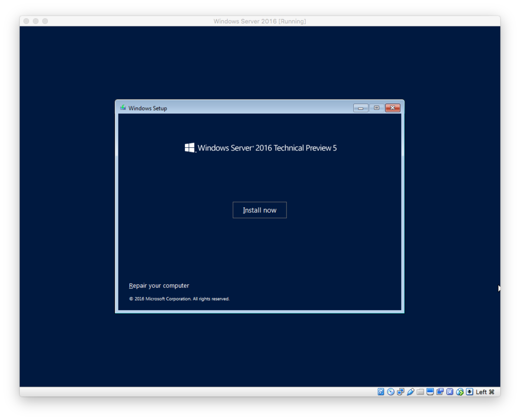
Task: Click the mouse integration status icon
Action: click(x=460, y=392)
